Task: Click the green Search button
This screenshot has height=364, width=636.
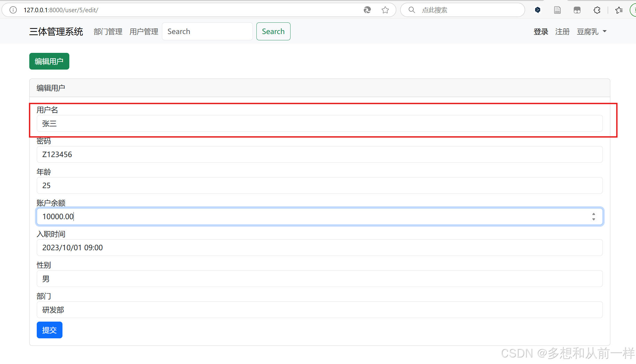Action: coord(273,31)
